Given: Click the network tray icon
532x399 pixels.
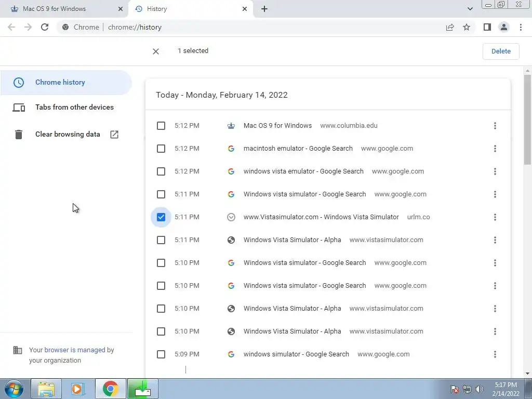Looking at the screenshot, I should pos(467,389).
